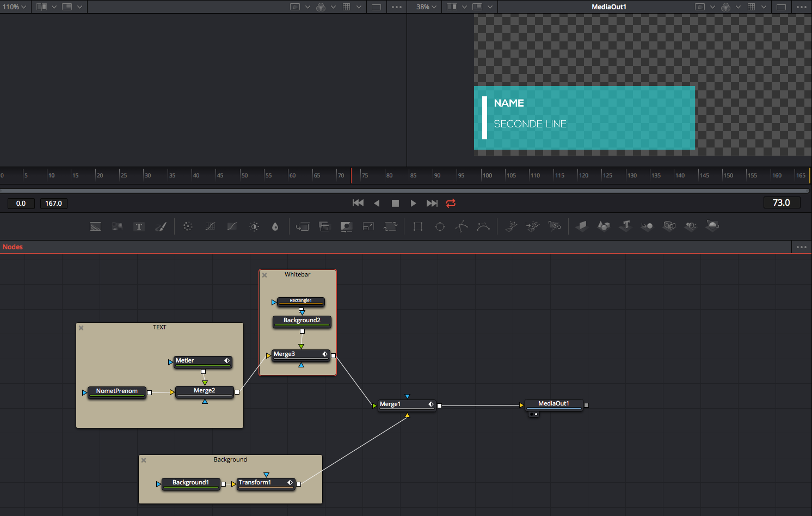This screenshot has width=812, height=516.
Task: Add an Ellipse mask from the toolbar
Action: click(440, 226)
